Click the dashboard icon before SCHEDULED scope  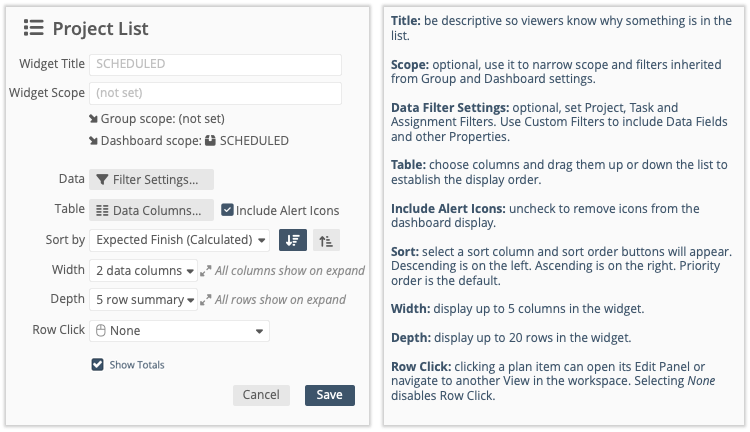point(210,141)
